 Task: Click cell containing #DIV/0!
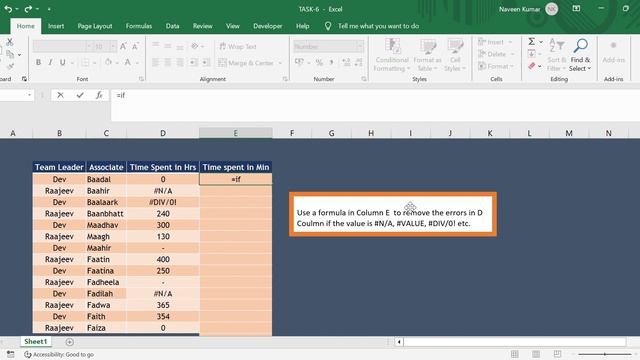pos(163,202)
